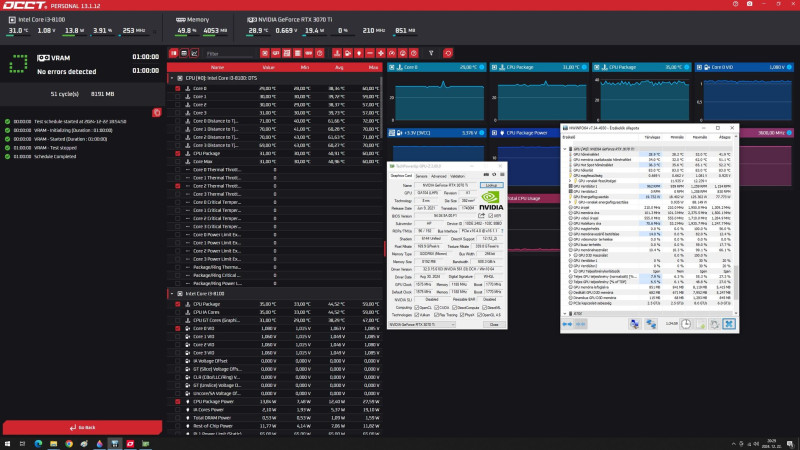Click the color dot on Core 0 VID graph header
The height and width of the screenshot is (450, 800).
(x=789, y=67)
